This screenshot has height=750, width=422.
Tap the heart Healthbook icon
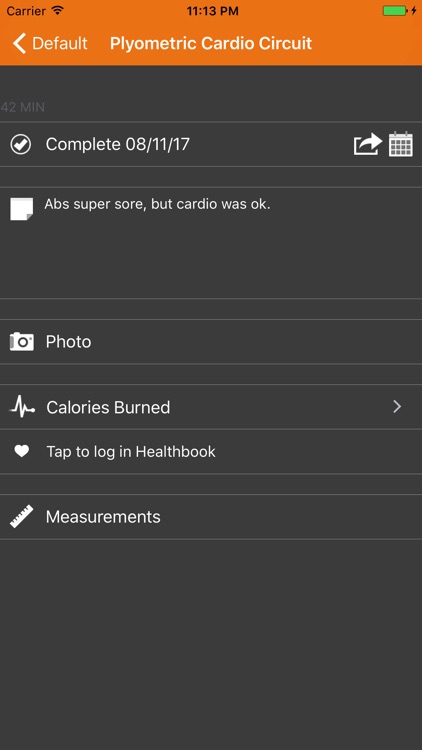[x=22, y=451]
